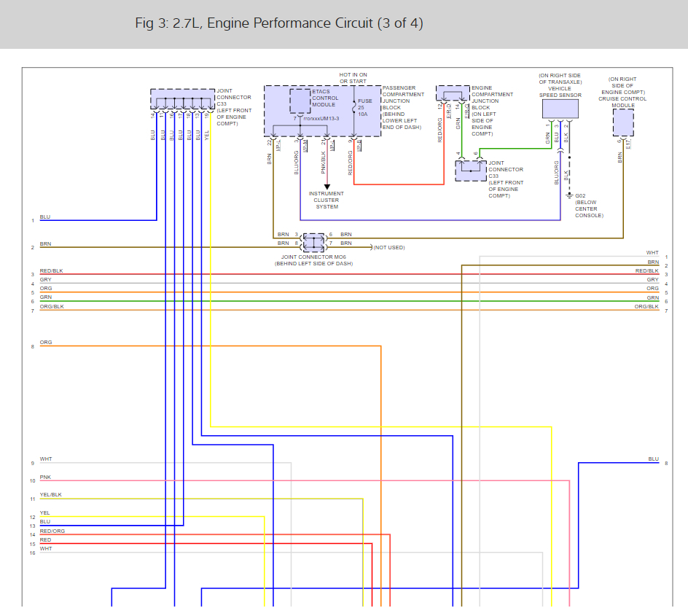This screenshot has width=688, height=616.
Task: Click the 'ORG' label on left row 8
Action: 46,342
